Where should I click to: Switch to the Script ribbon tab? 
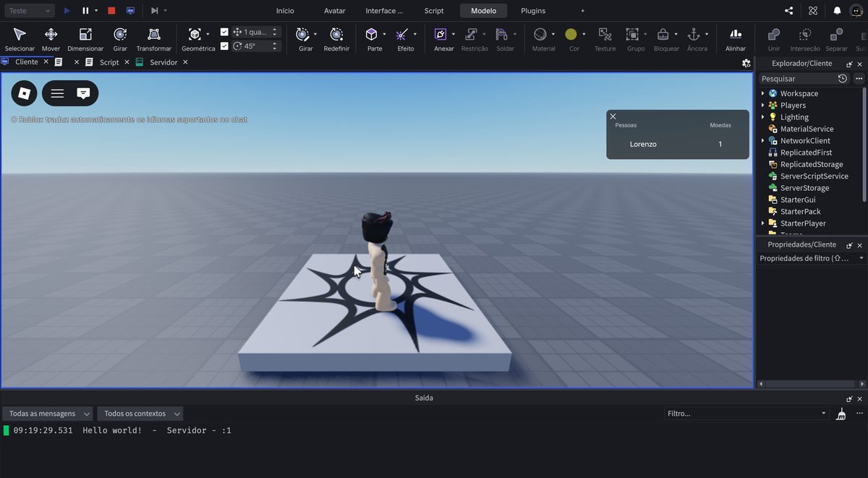click(434, 11)
